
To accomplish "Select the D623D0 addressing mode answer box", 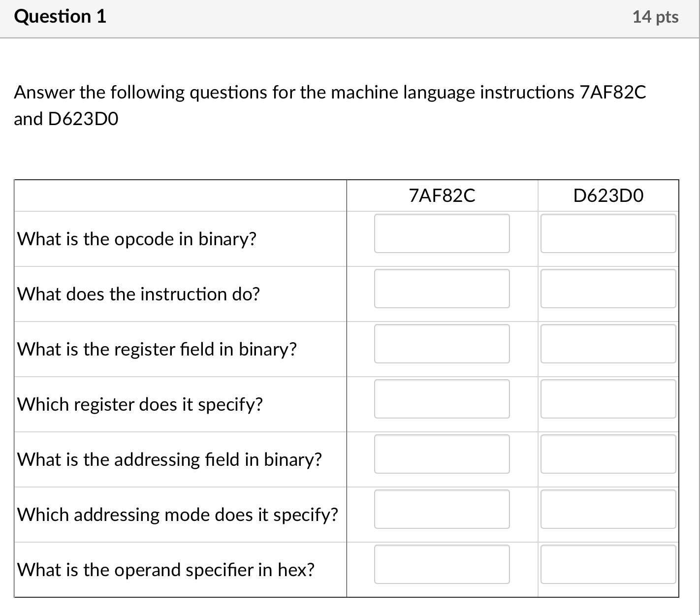I will pos(608,509).
